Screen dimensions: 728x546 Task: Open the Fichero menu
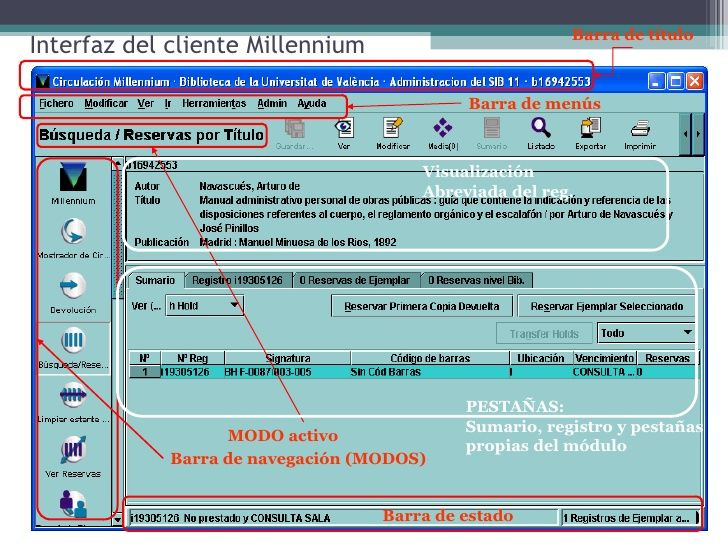(56, 104)
